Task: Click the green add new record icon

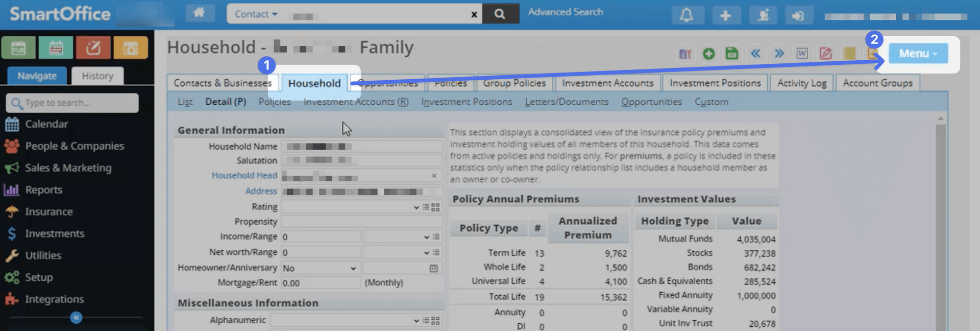Action: coord(708,54)
